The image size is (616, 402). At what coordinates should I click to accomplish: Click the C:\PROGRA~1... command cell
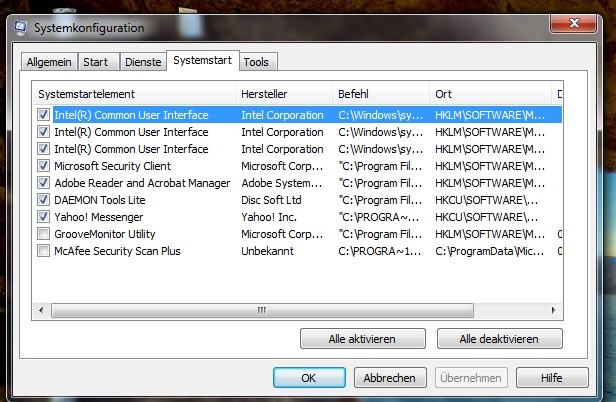(x=380, y=251)
